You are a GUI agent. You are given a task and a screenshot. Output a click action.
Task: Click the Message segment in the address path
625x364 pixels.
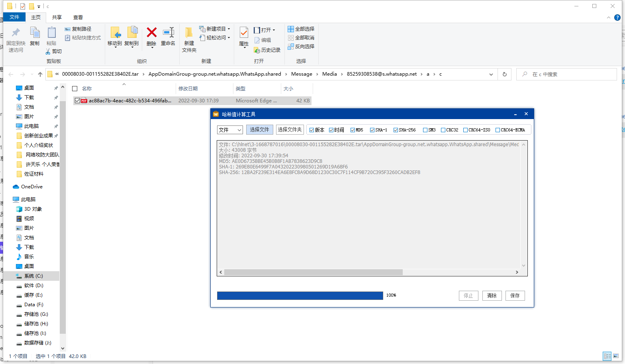pos(302,74)
